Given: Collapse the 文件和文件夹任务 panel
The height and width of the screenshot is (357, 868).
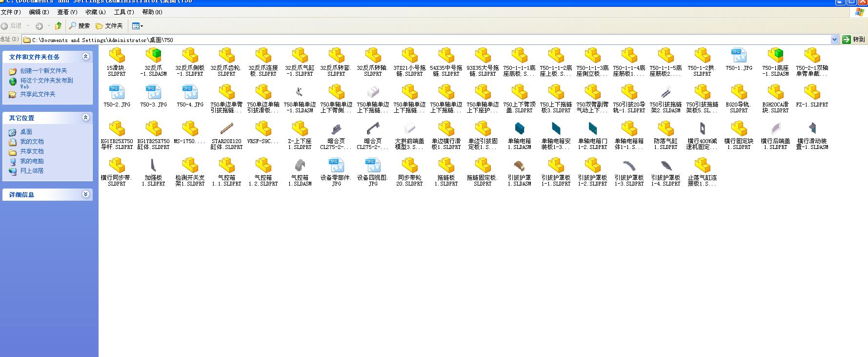Looking at the screenshot, I should point(86,57).
